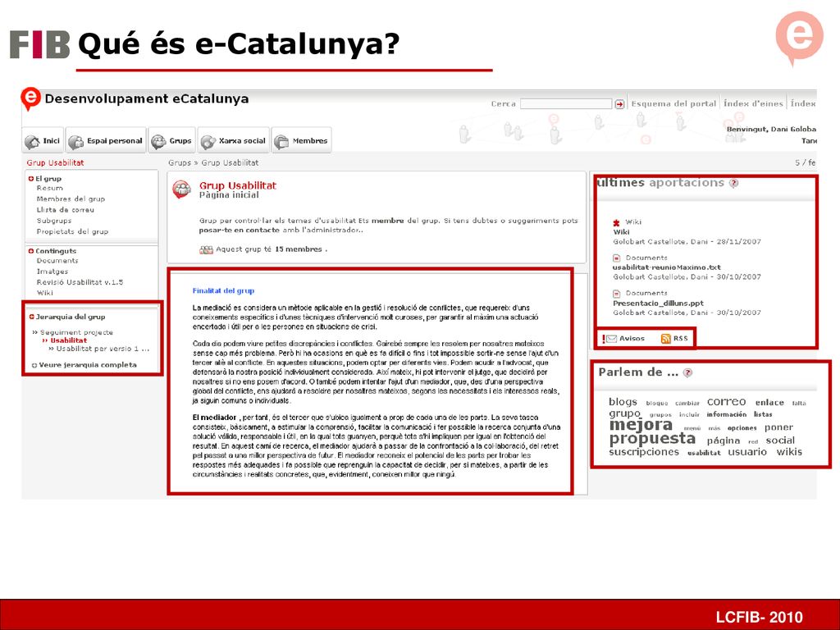Open Llista de correu

66,209
